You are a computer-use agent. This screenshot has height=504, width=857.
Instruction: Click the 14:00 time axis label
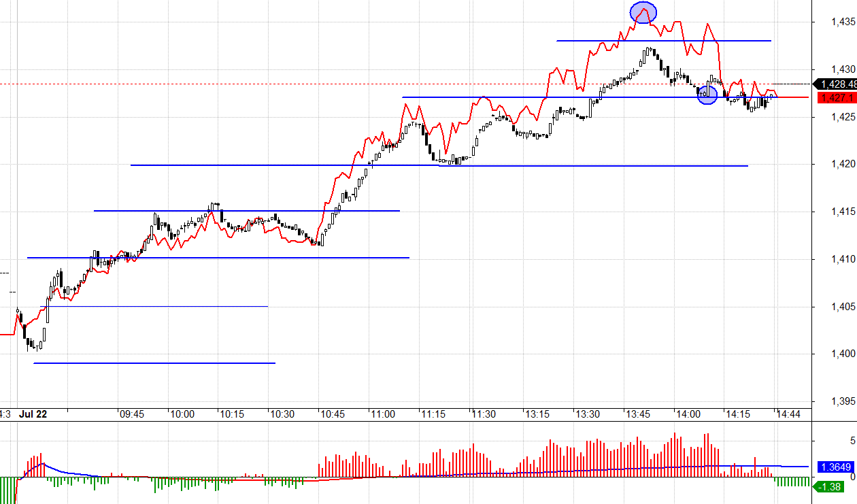688,414
